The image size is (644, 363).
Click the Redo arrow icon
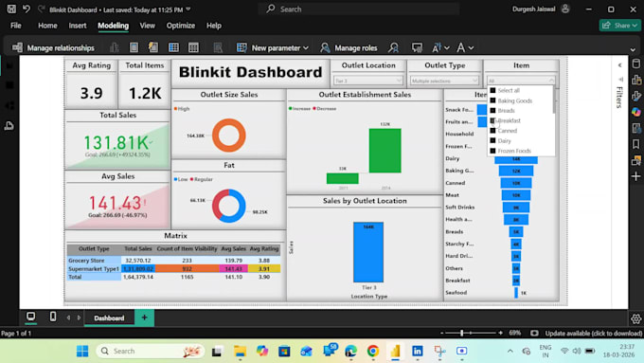click(x=41, y=9)
